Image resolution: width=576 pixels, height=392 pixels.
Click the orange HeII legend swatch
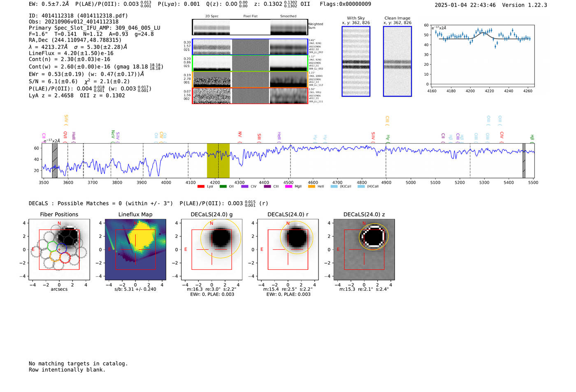(311, 187)
